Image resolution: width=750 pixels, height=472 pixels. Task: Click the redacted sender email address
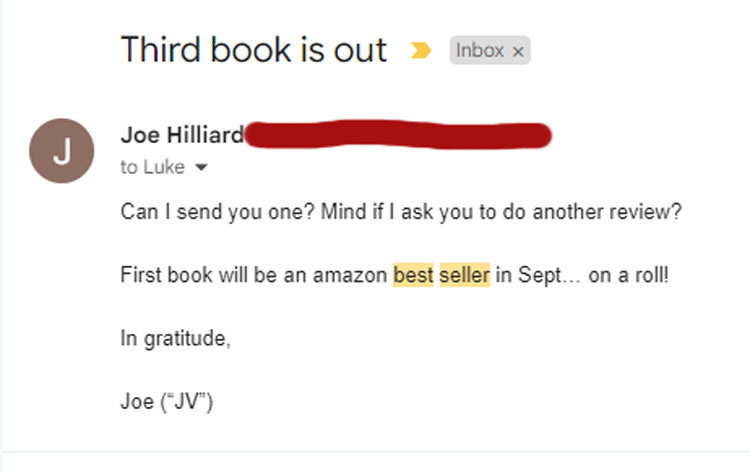click(x=398, y=135)
